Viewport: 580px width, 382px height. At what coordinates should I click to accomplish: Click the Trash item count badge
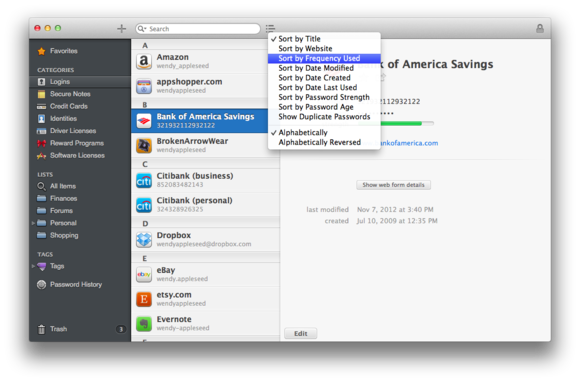tap(121, 329)
